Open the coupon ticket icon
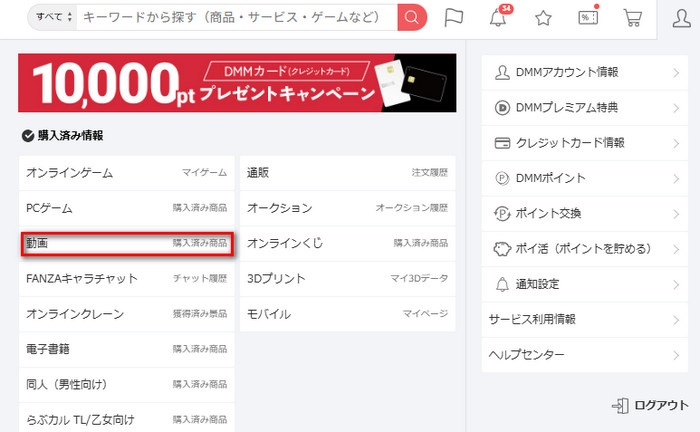This screenshot has width=700, height=432. 588,17
